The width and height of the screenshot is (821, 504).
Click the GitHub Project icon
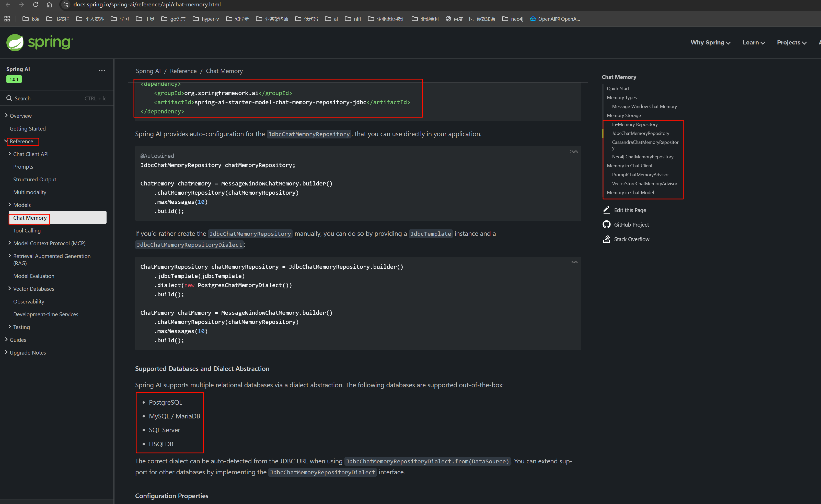pyautogui.click(x=606, y=224)
